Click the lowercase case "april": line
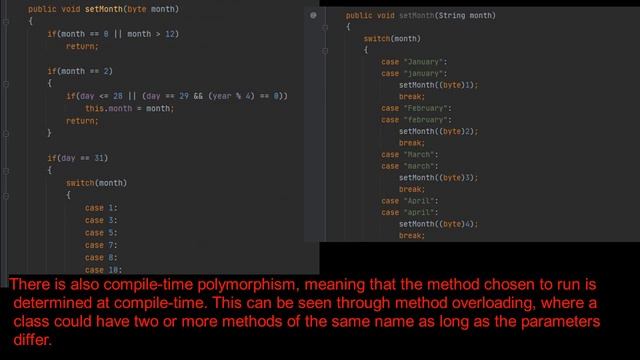The image size is (640, 360). 410,213
